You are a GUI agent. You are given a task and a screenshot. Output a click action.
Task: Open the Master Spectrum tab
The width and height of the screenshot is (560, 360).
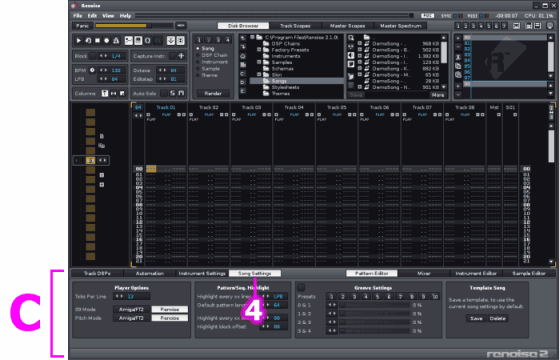coord(400,26)
